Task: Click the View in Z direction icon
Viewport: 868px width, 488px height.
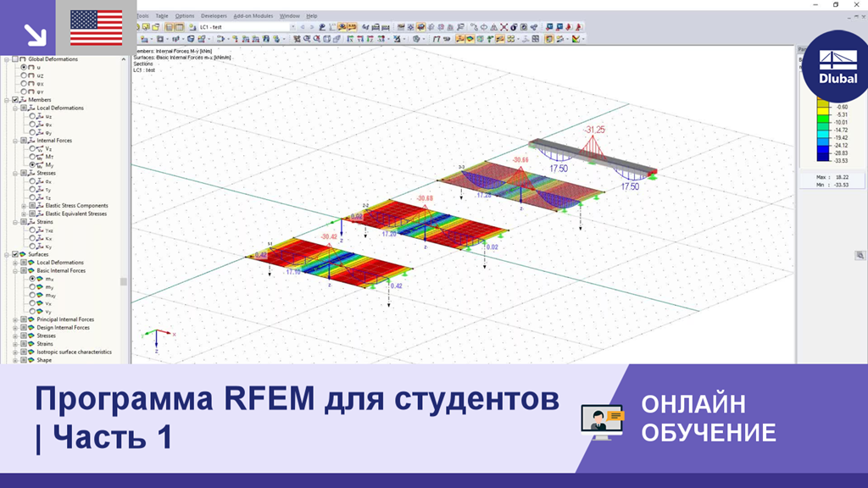Action: tap(370, 39)
